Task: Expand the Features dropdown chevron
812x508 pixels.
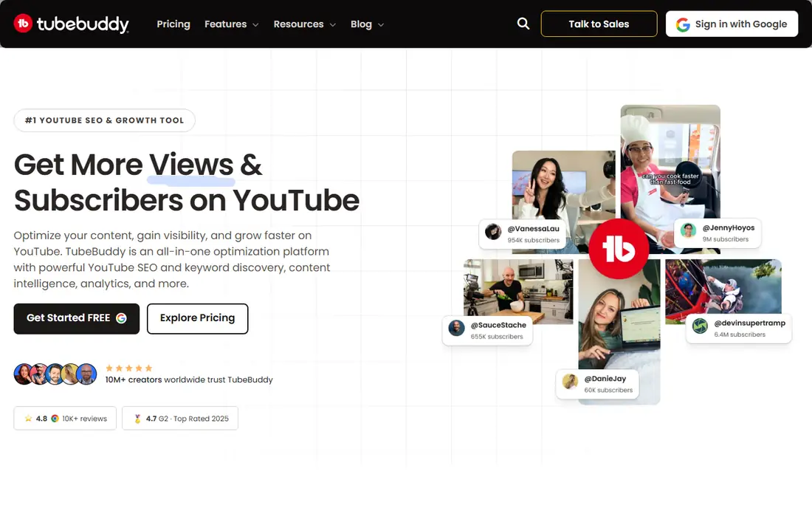Action: (x=255, y=25)
